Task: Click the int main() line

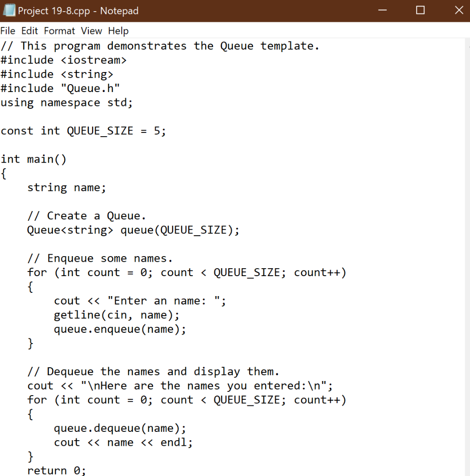Action: [x=33, y=159]
